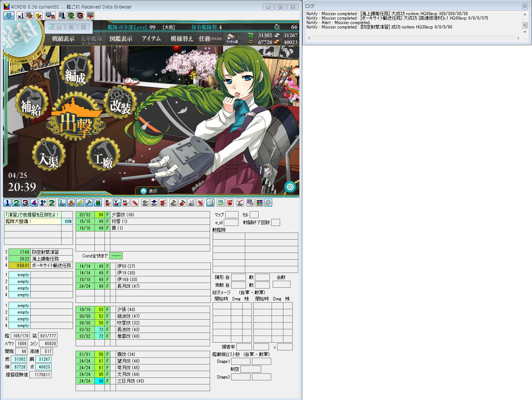Image resolution: width=532 pixels, height=400 pixels.
Task: Click the Y red ship icon
Action: tap(117, 203)
